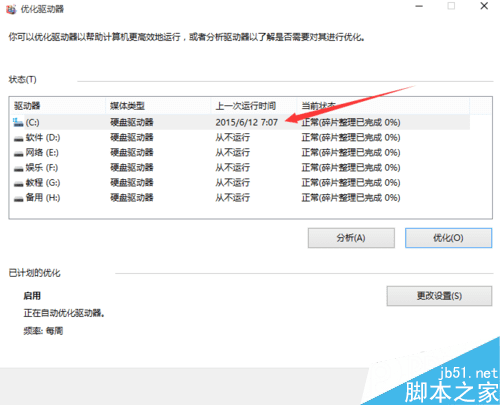Click the last run time 2015/6/12 7:07

coord(247,122)
